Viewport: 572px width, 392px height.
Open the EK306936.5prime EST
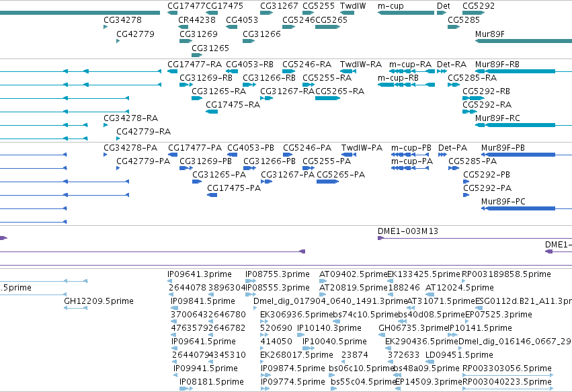click(264, 321)
